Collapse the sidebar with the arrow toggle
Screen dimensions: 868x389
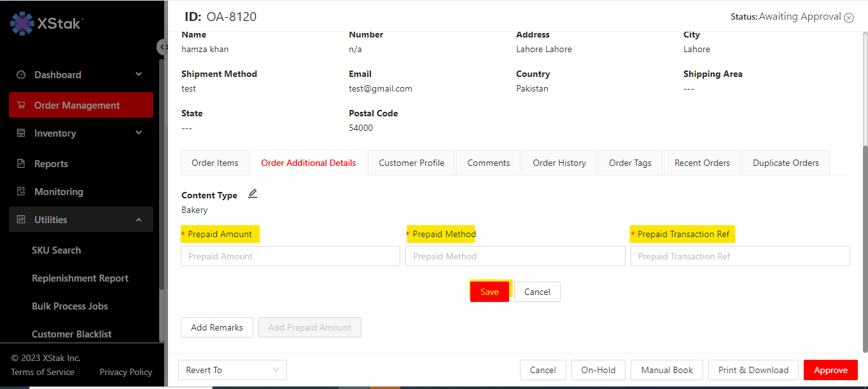pyautogui.click(x=163, y=47)
